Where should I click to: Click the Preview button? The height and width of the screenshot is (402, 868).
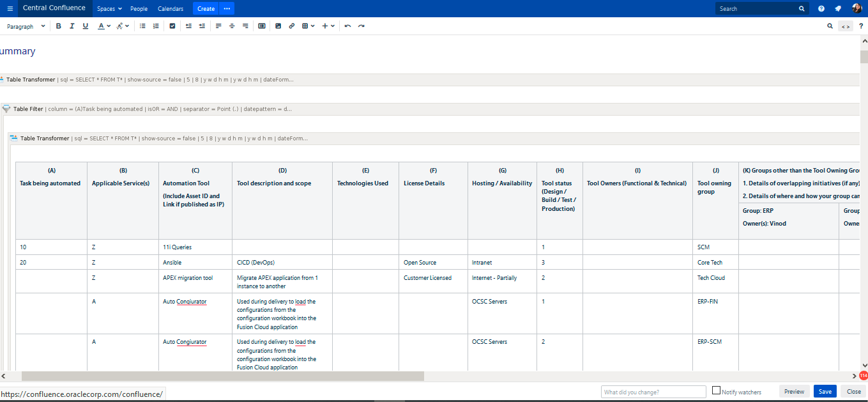(x=794, y=391)
